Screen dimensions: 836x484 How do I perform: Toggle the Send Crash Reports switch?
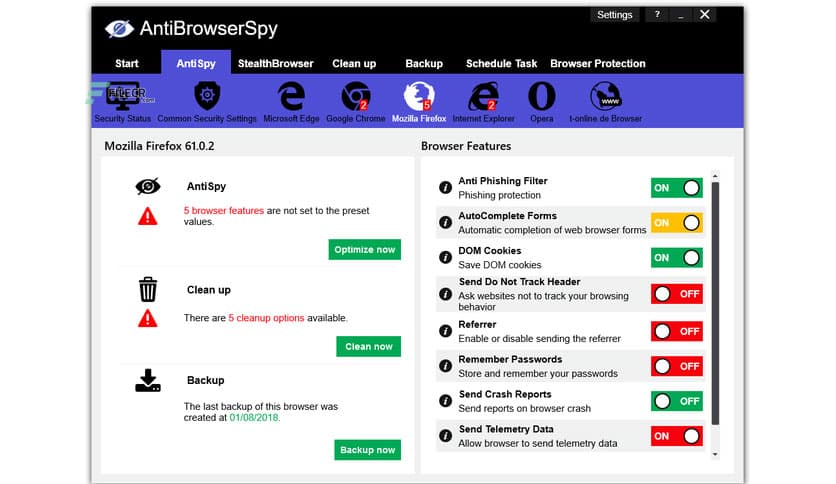pos(677,401)
